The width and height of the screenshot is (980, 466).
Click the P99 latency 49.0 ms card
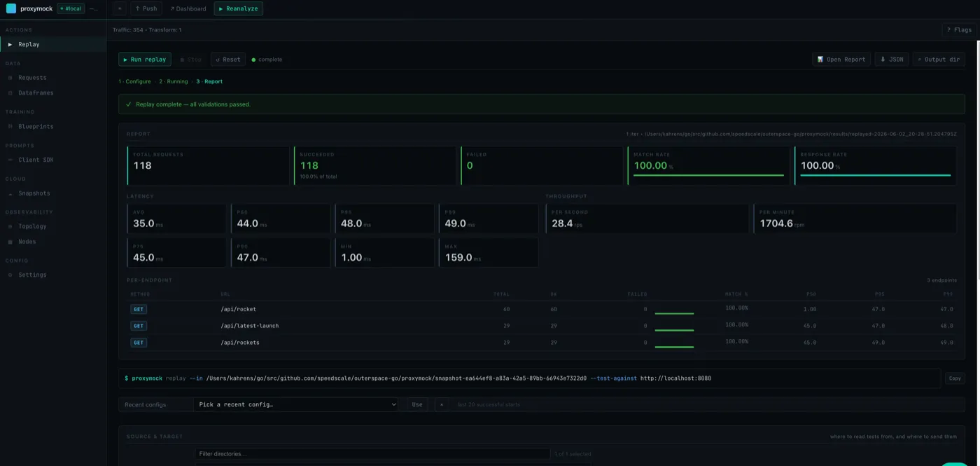pyautogui.click(x=488, y=219)
